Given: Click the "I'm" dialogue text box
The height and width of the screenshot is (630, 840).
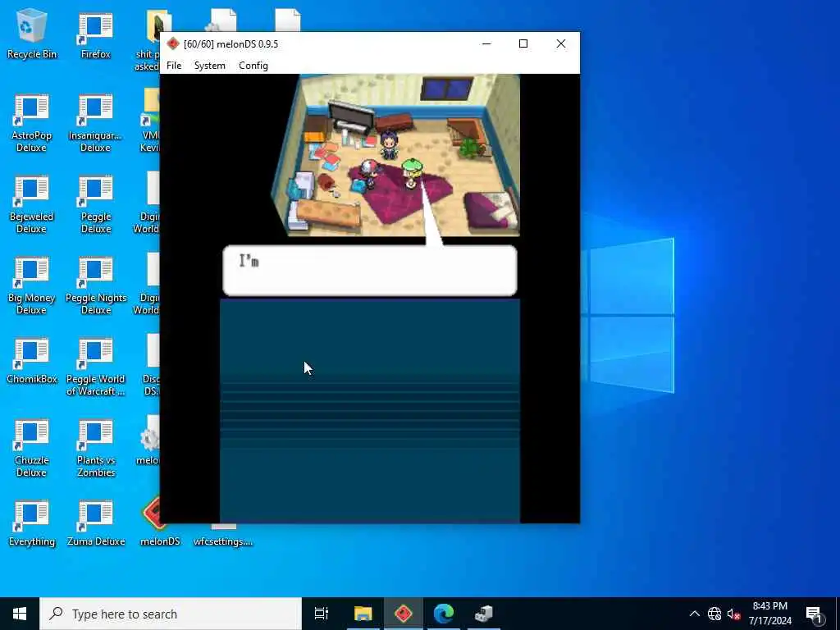Looking at the screenshot, I should click(370, 271).
